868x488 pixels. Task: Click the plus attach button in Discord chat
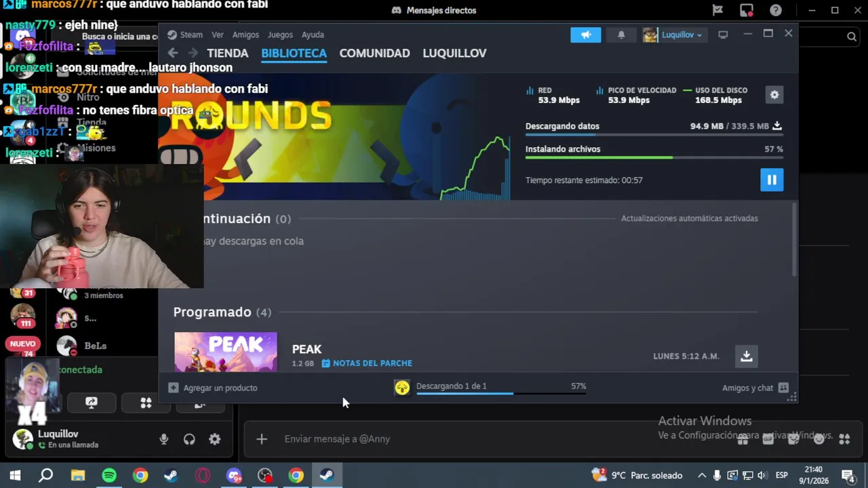(x=262, y=439)
